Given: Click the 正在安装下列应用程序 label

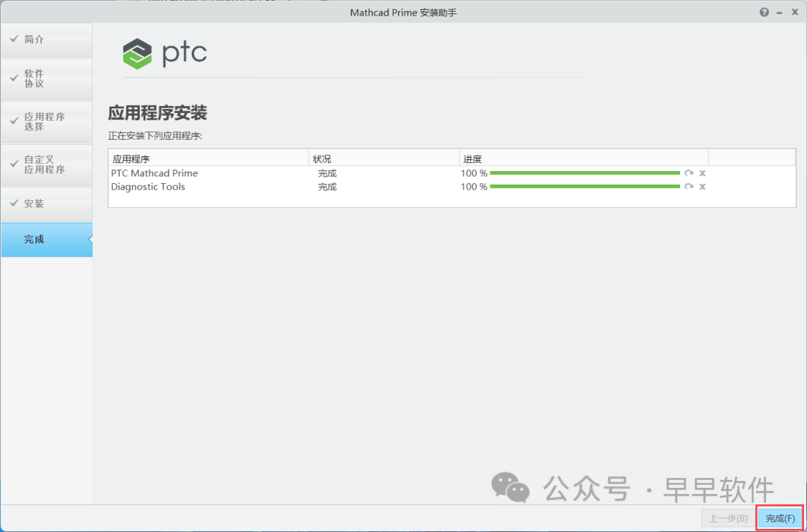Looking at the screenshot, I should 155,136.
